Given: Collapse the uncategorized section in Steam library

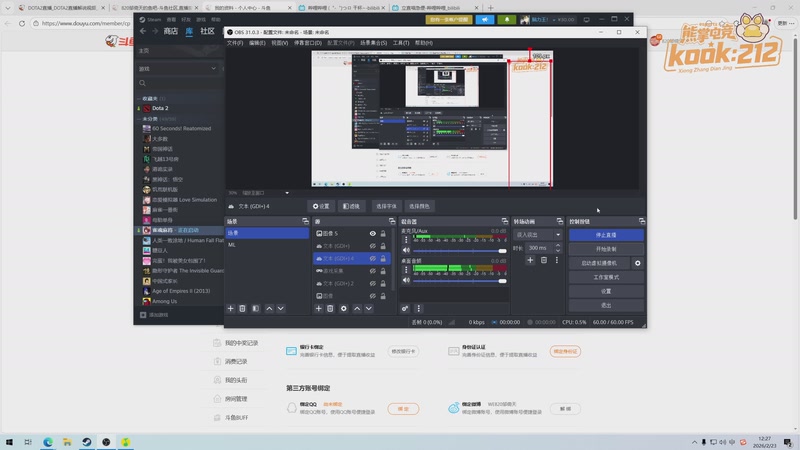Looking at the screenshot, I should click(139, 119).
